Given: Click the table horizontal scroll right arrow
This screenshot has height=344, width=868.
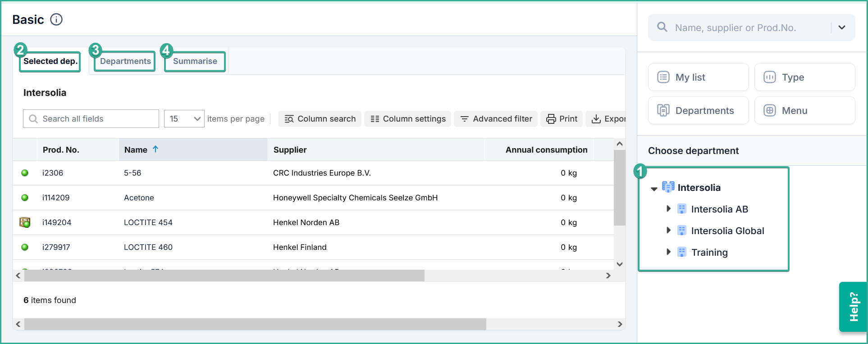Looking at the screenshot, I should [608, 276].
